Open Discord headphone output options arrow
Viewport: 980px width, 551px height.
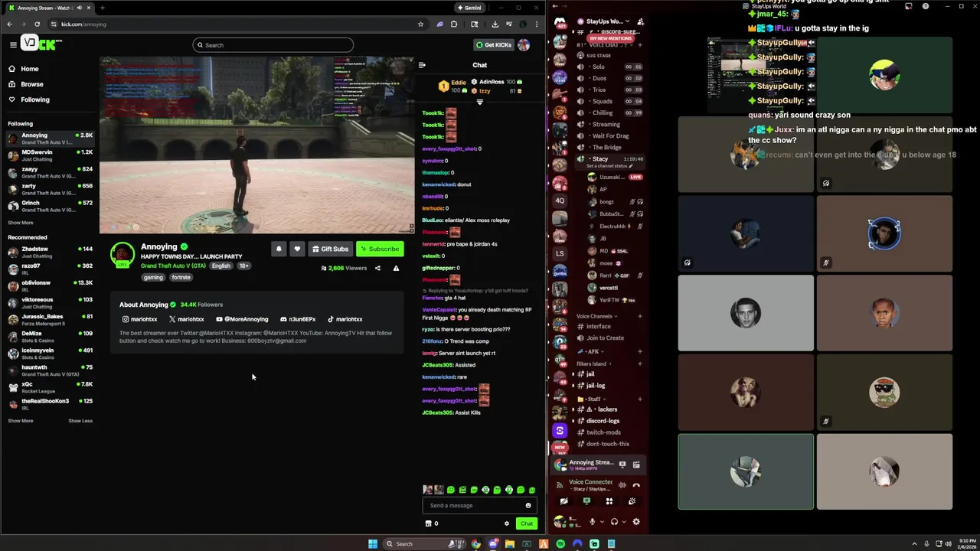623,522
